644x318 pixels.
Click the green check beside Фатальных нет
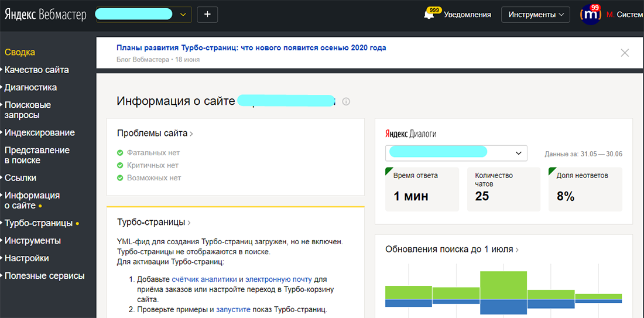[x=120, y=153]
